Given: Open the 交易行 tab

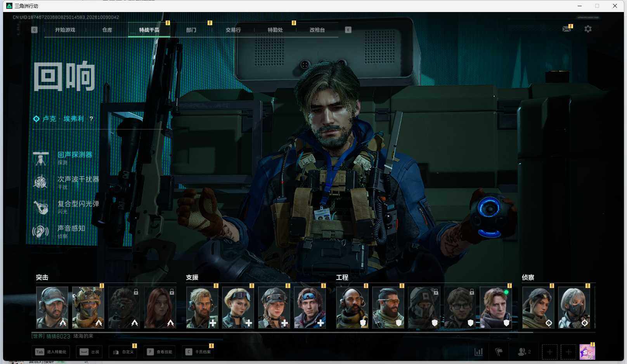Looking at the screenshot, I should (233, 30).
